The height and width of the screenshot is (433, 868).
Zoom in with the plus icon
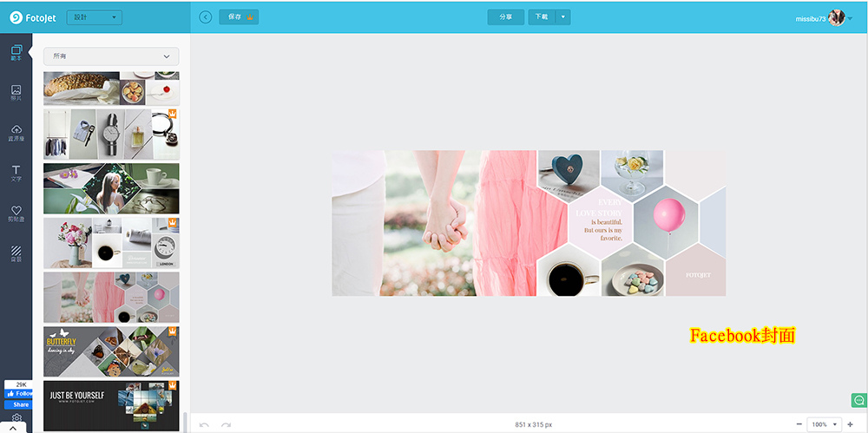[x=851, y=424]
